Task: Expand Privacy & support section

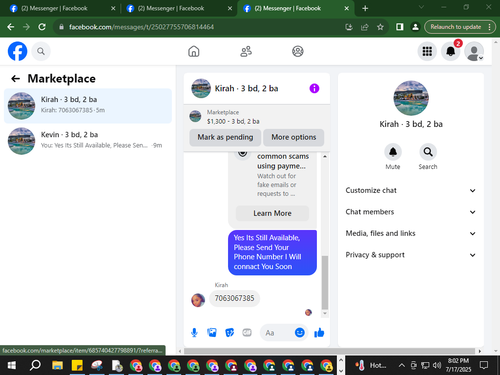Action: pos(411,255)
